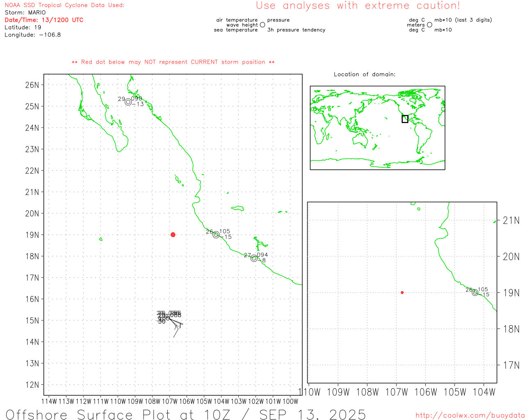Click the black domain box on the world map
Viewport: 525px width, 420px height.
coord(405,119)
